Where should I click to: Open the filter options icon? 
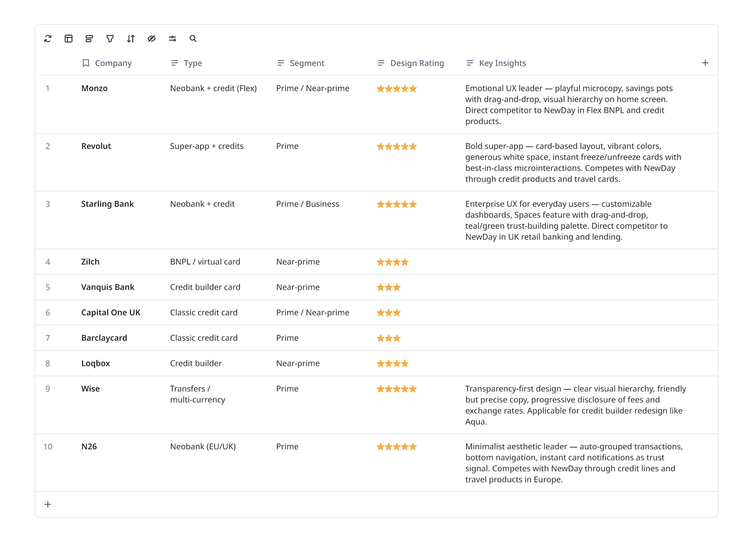click(x=110, y=38)
